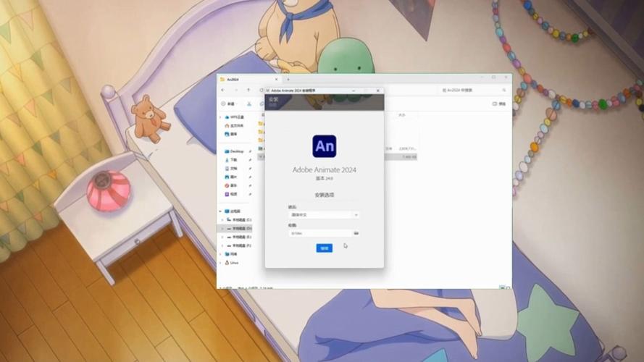
Task: Expand Local Disk (E:) tree node
Action: click(222, 237)
